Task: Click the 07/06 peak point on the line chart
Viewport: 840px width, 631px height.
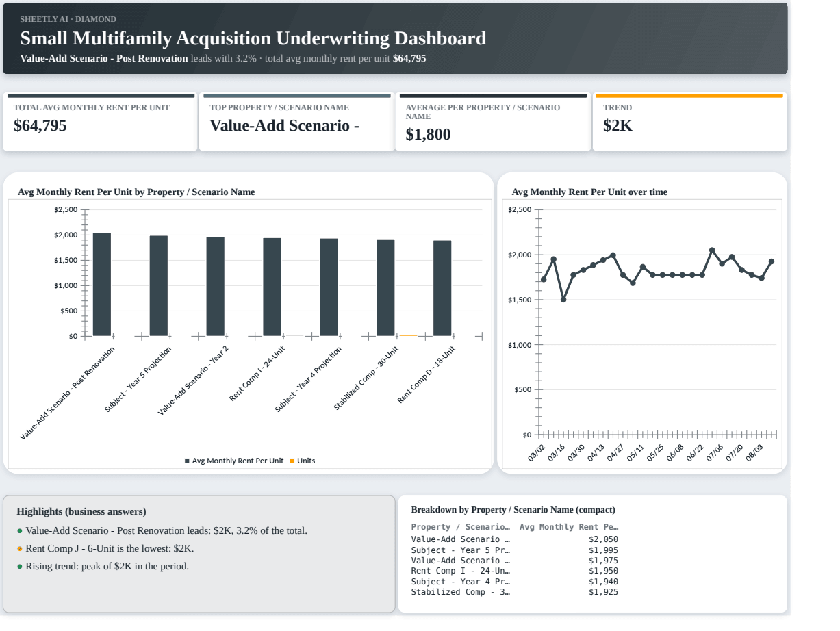Action: pos(712,250)
